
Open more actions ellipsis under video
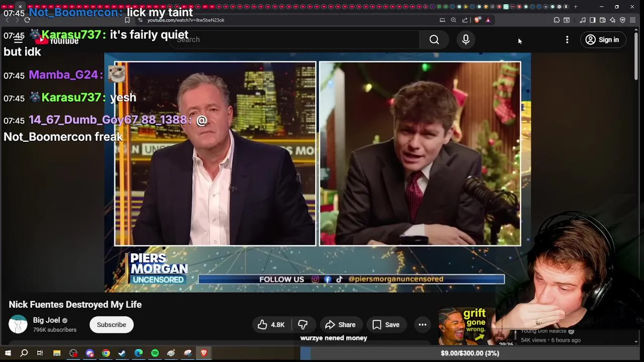(x=423, y=325)
